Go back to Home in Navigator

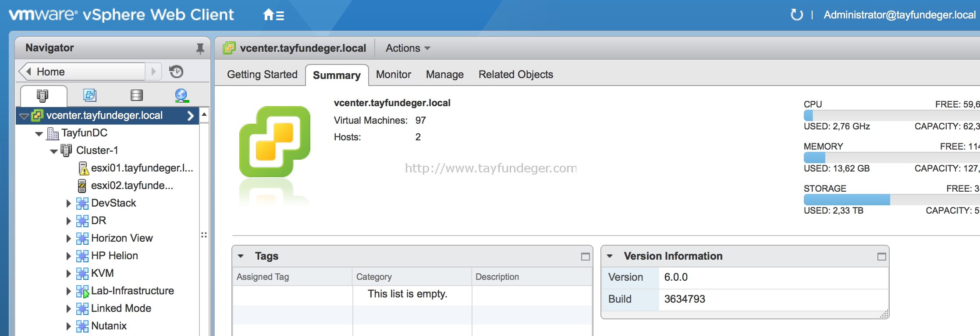pyautogui.click(x=82, y=71)
